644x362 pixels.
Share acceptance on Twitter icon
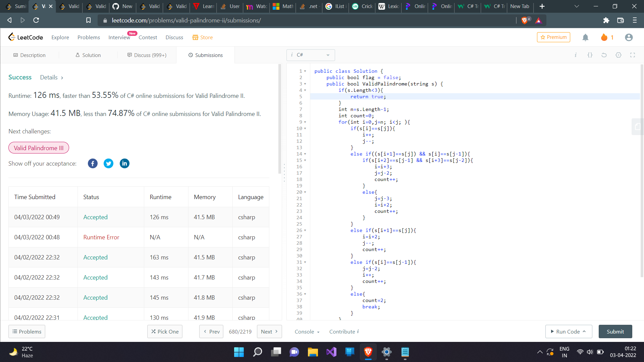(x=108, y=164)
